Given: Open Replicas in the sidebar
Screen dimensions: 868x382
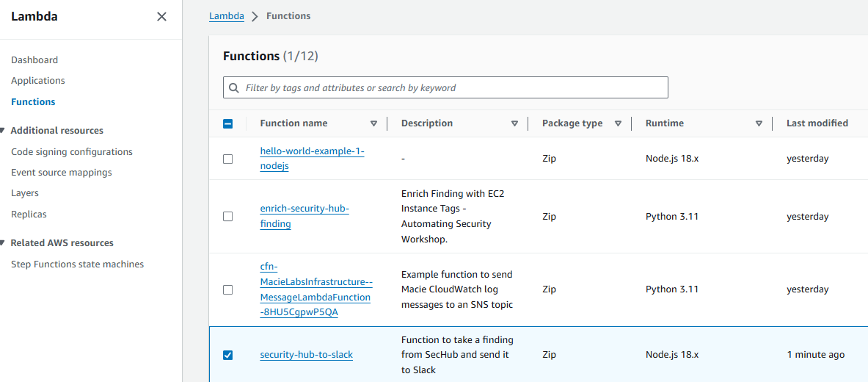Looking at the screenshot, I should [x=29, y=214].
